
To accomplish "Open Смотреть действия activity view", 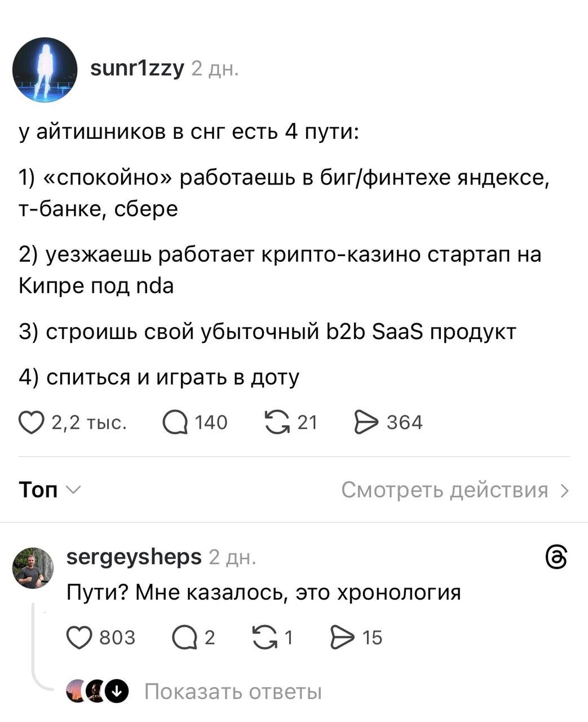I will coord(444,490).
